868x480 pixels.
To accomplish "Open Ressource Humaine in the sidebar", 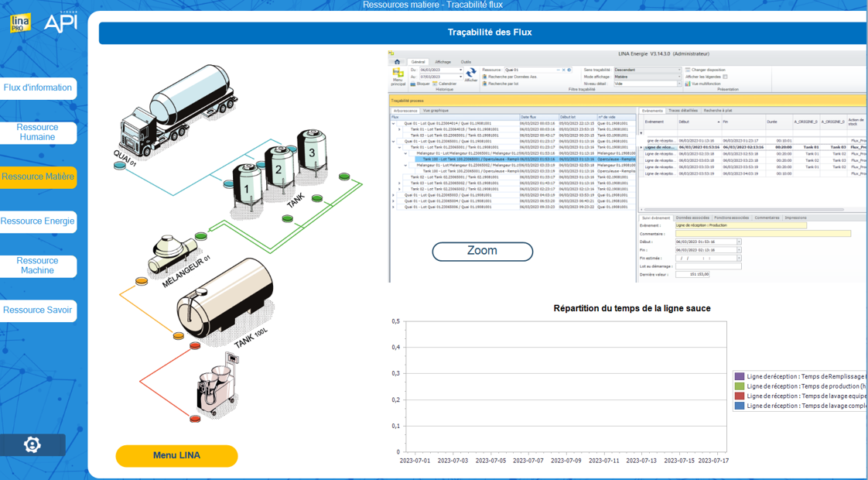I will [x=38, y=132].
